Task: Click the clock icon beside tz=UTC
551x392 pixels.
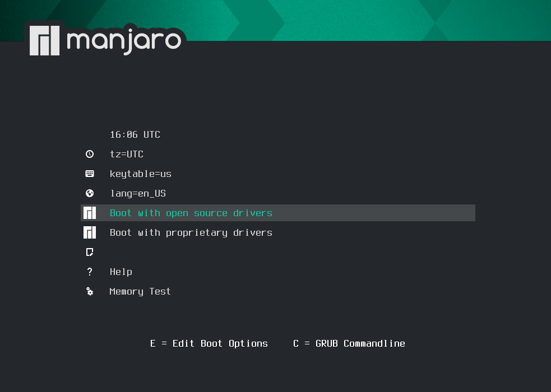Action: (90, 154)
